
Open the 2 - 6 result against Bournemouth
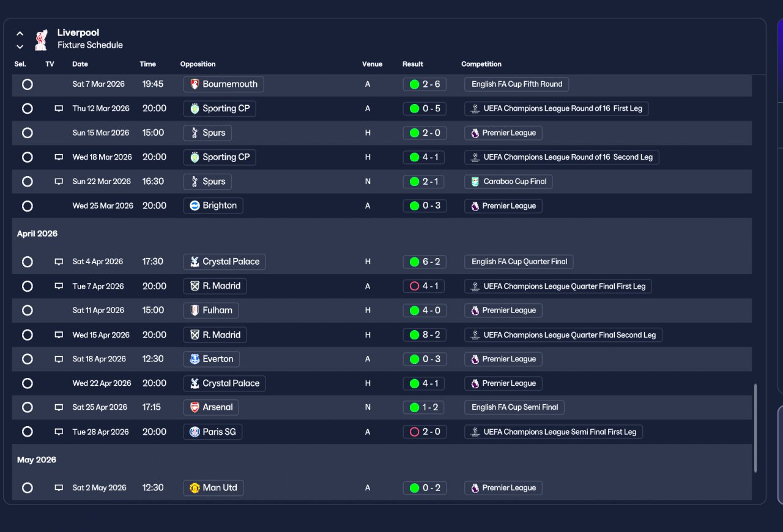click(425, 84)
